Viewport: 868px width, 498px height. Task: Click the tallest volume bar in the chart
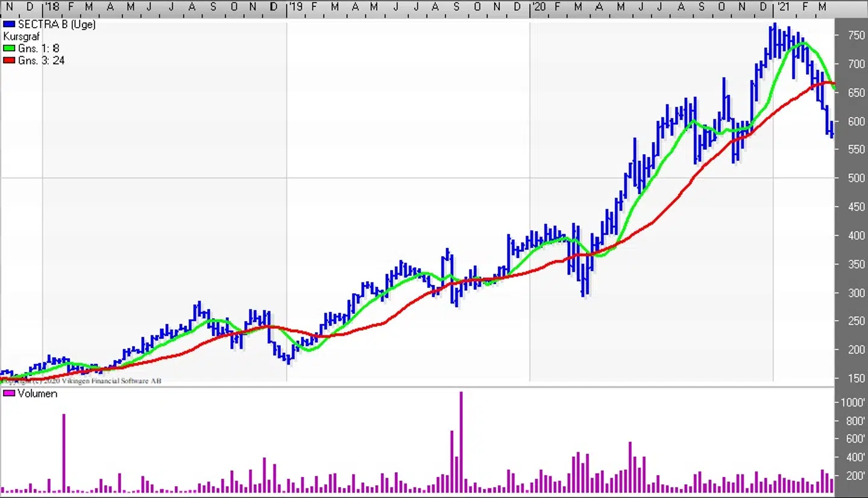click(x=461, y=443)
